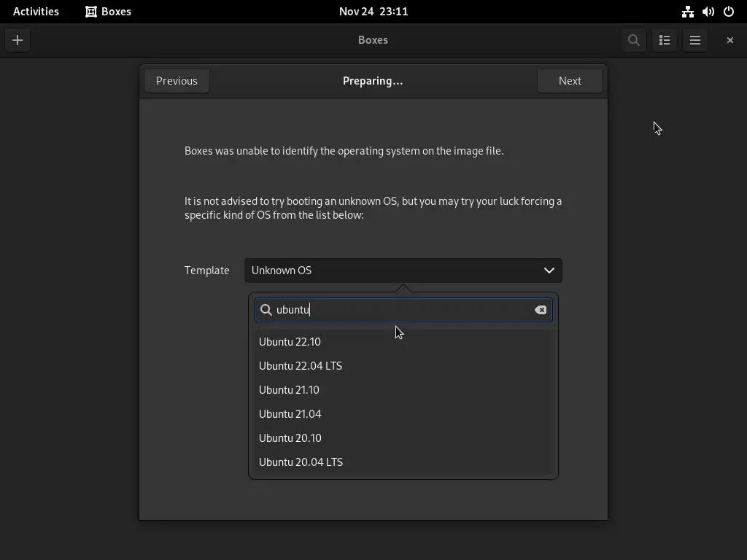
Task: Open the Activities overview
Action: click(x=36, y=12)
